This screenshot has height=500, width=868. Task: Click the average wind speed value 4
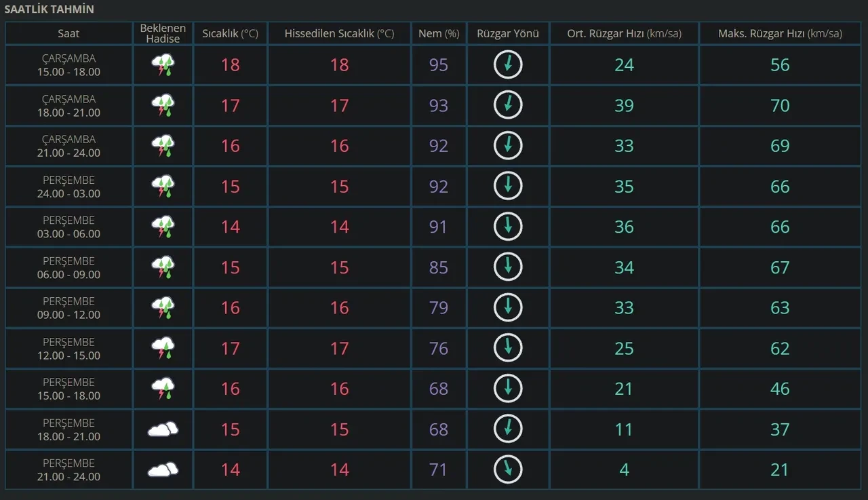(x=624, y=469)
